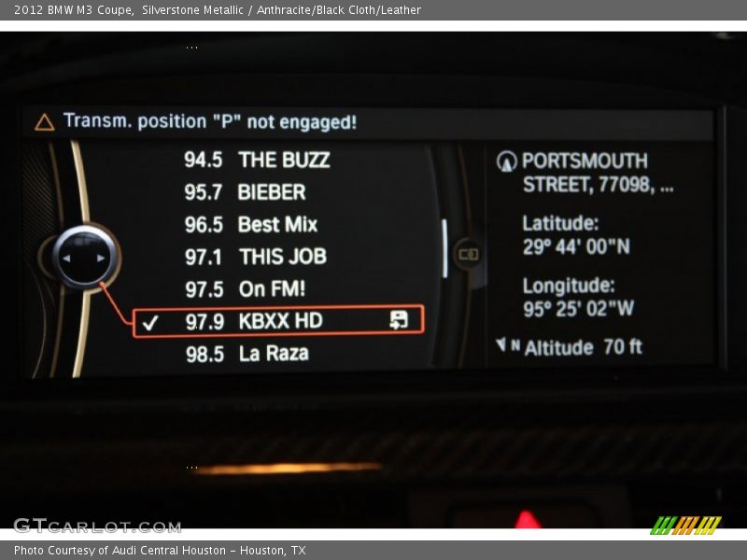
Task: Select station 96.5 Best Mix
Action: [x=250, y=224]
